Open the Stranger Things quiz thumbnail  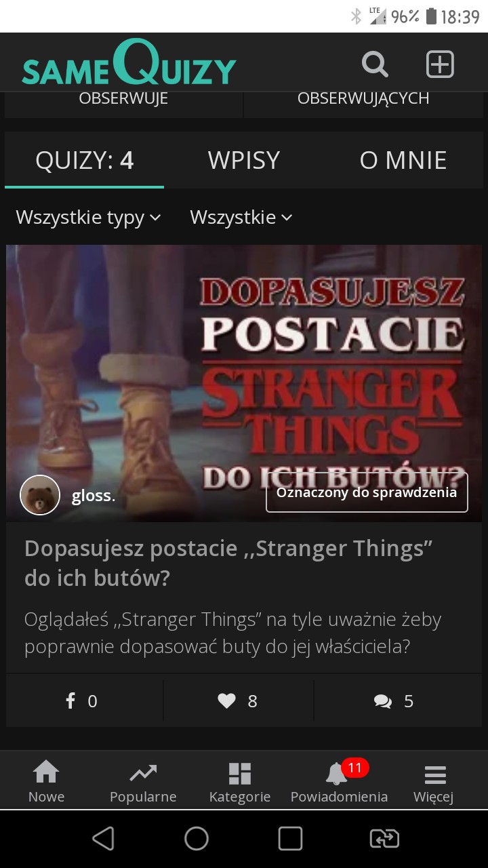click(x=244, y=383)
